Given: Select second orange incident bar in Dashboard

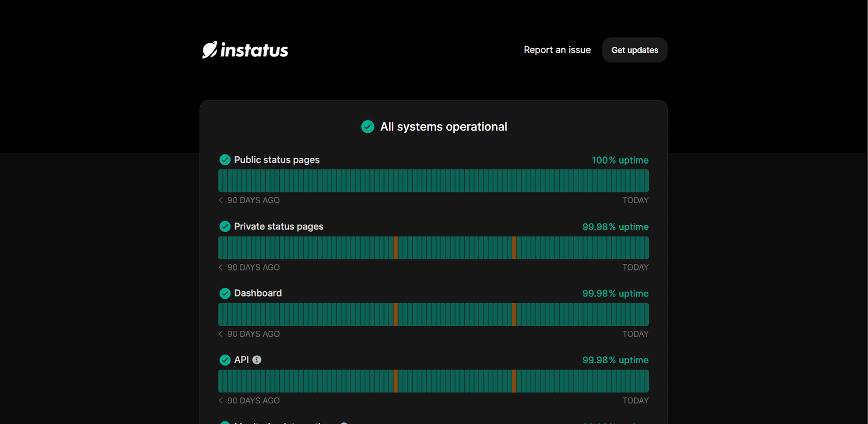Looking at the screenshot, I should click(514, 314).
